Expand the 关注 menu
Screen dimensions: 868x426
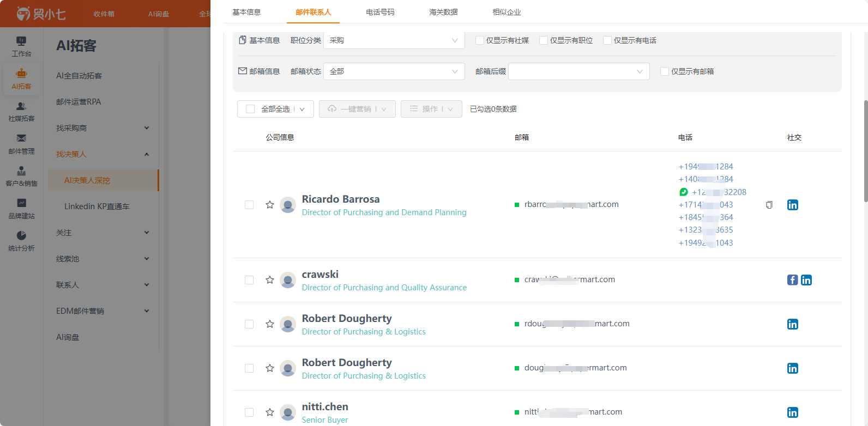[103, 233]
